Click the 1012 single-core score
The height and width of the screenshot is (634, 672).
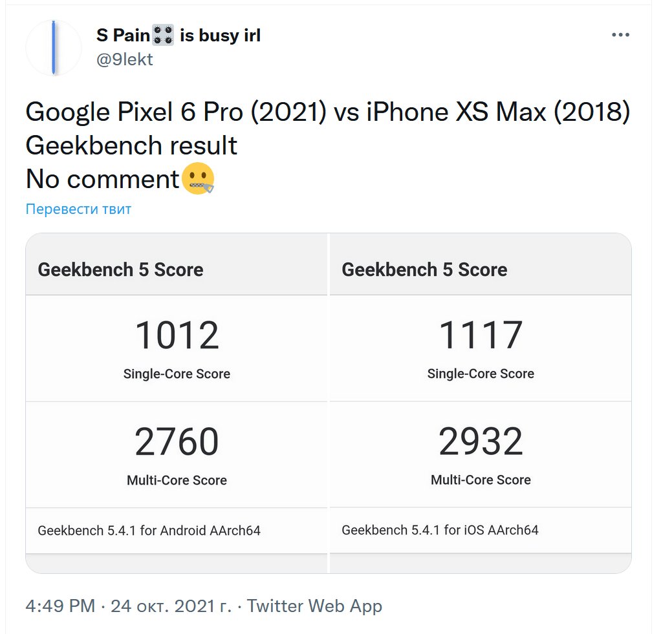pyautogui.click(x=177, y=335)
